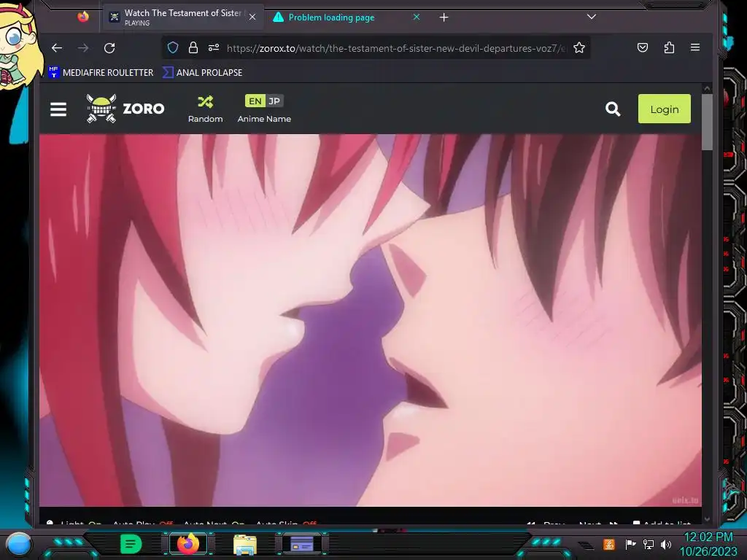747x560 pixels.
Task: Open the MEDIAFIRE ROULETTER bookmark
Action: (x=101, y=72)
